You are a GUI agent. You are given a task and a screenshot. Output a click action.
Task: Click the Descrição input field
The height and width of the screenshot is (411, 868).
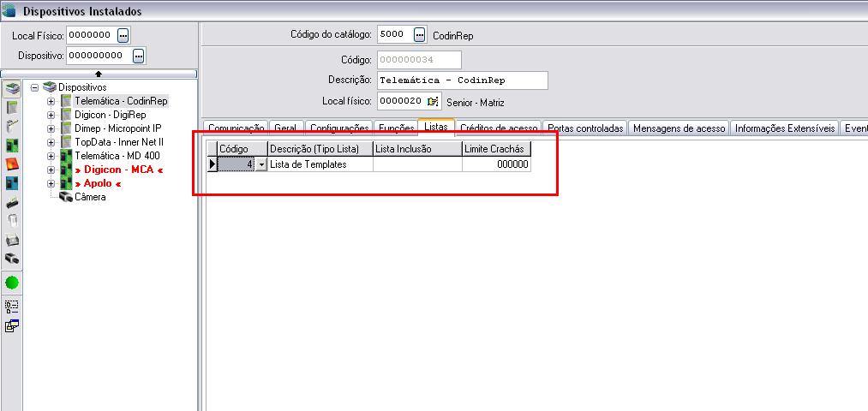click(x=462, y=80)
